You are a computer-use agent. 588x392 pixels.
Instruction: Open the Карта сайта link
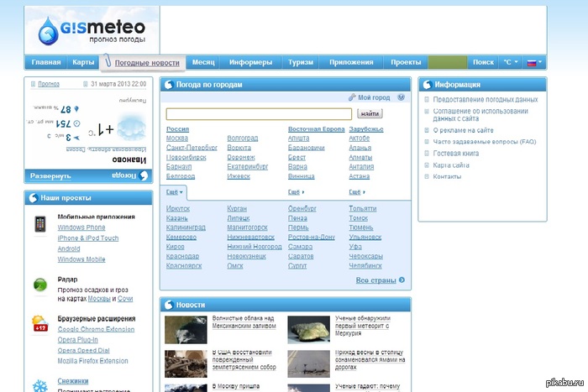tap(451, 165)
